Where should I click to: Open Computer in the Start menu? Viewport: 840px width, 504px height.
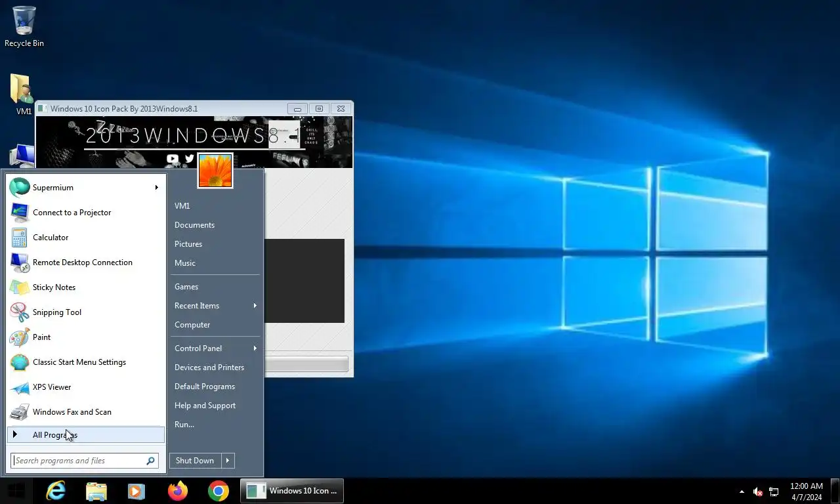(x=216, y=325)
